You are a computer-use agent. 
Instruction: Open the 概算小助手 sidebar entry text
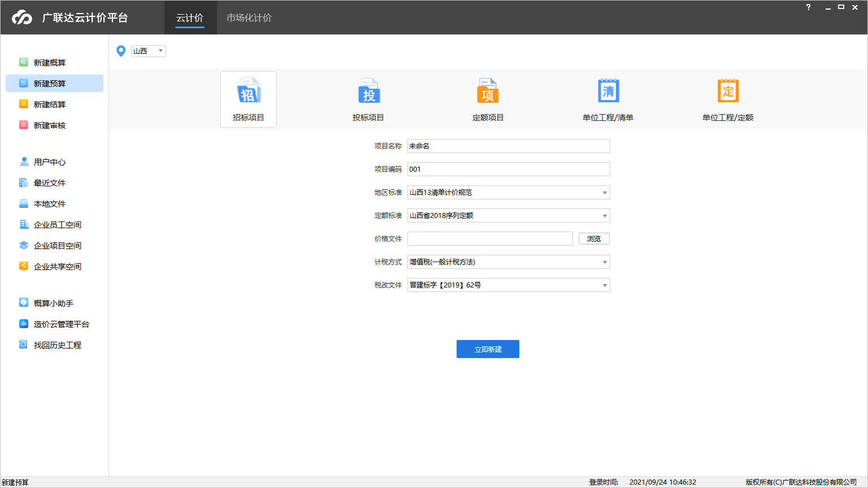point(54,303)
